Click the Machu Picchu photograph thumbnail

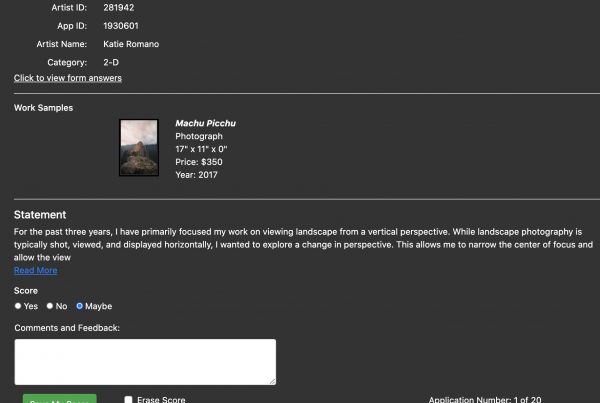(139, 148)
